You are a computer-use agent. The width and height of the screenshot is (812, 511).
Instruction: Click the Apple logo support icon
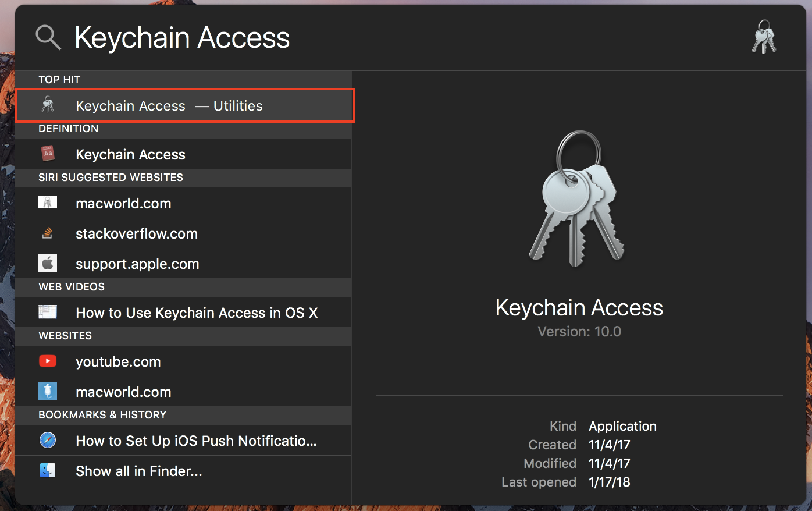pyautogui.click(x=48, y=264)
